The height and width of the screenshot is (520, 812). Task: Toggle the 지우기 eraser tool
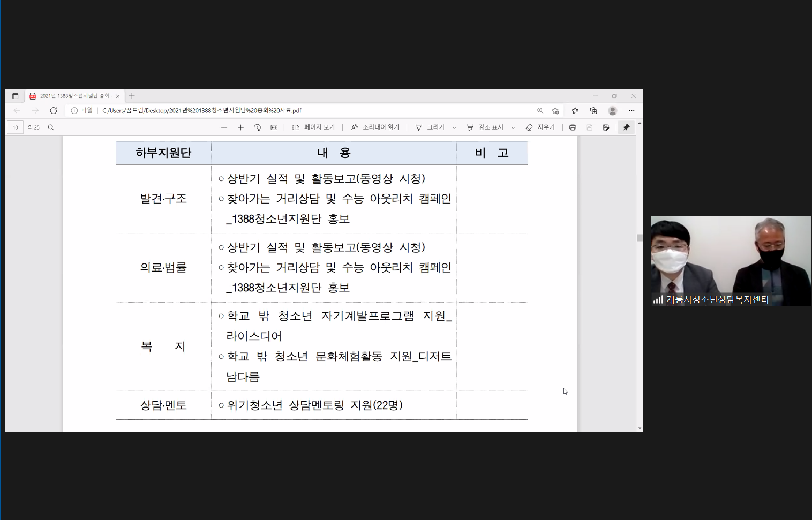(540, 127)
